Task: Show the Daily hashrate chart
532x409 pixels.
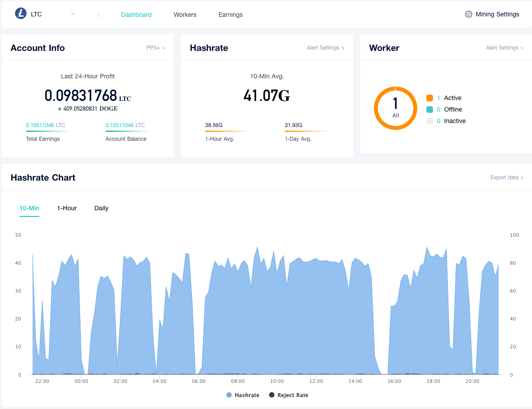Action: pos(101,208)
